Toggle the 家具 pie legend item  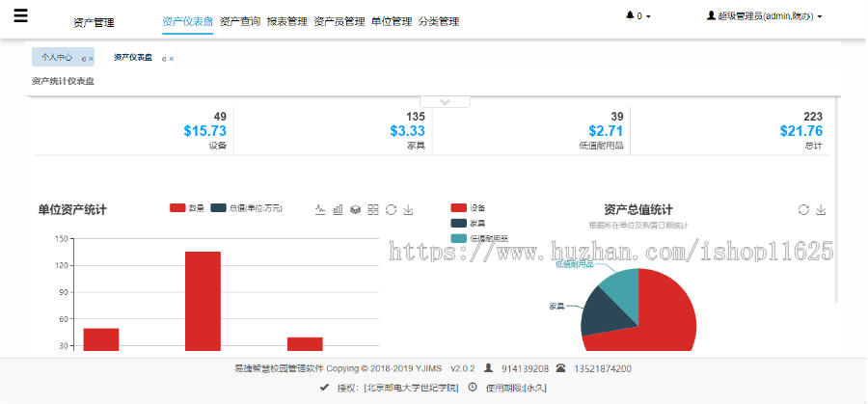469,224
